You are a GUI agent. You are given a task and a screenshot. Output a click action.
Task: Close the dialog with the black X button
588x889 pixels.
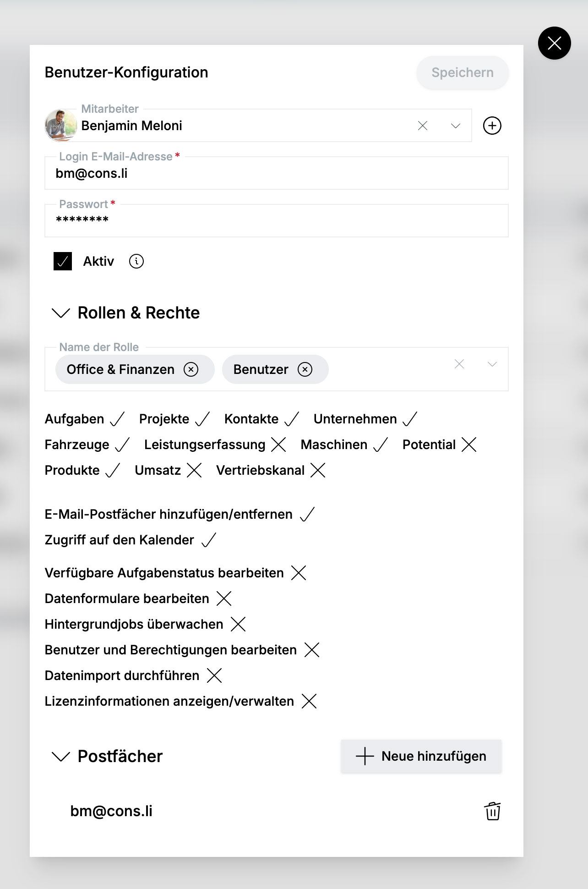tap(555, 43)
